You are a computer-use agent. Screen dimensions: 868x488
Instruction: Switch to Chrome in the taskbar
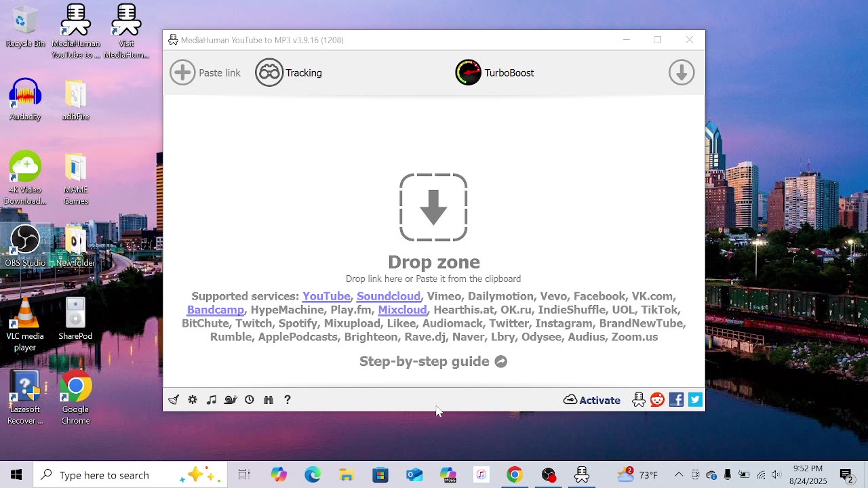[x=515, y=475]
